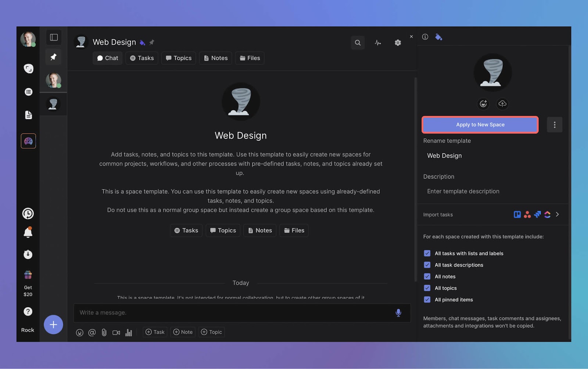Open the notes document icon in sidebar
Screen dimensions: 588x369
point(28,115)
